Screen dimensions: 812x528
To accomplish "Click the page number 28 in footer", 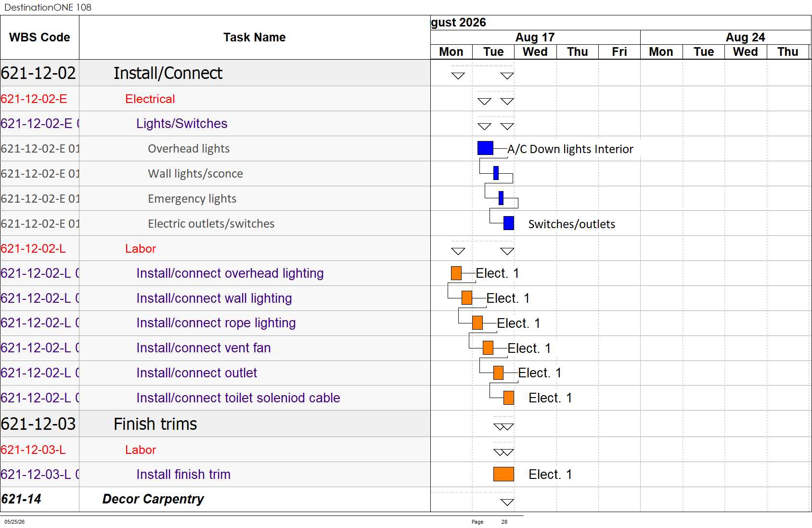I will pyautogui.click(x=504, y=522).
